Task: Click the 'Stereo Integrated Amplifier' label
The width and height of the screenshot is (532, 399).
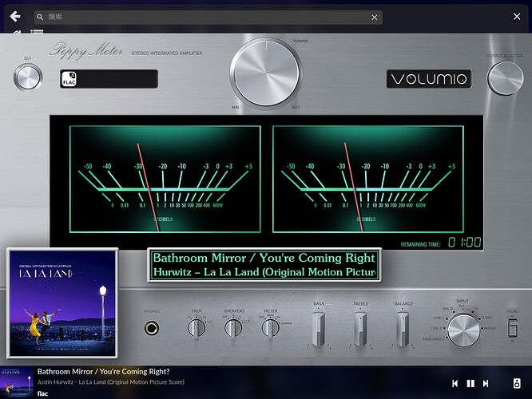Action: [x=167, y=53]
